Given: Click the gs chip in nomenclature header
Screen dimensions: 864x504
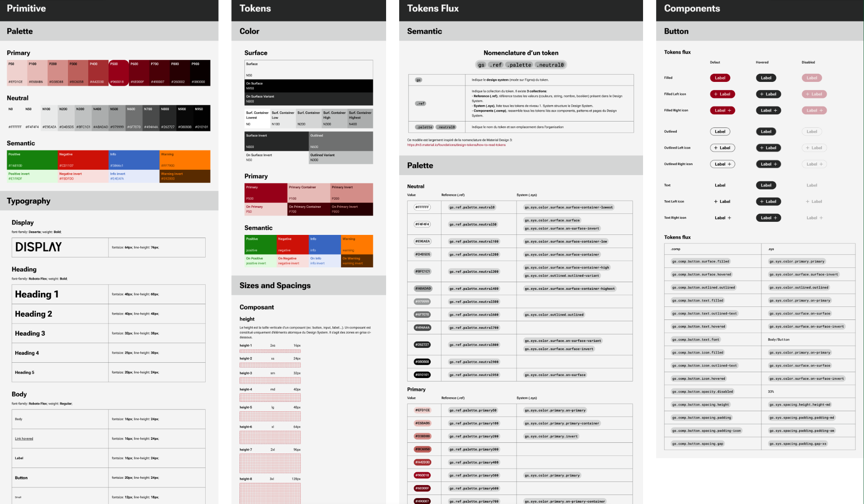Looking at the screenshot, I should [x=481, y=65].
